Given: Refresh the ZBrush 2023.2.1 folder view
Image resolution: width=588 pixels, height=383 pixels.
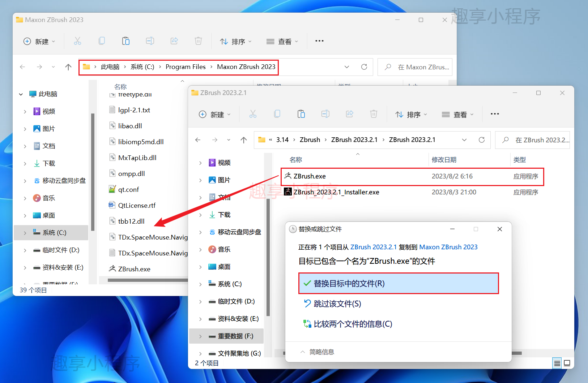Looking at the screenshot, I should pos(482,140).
